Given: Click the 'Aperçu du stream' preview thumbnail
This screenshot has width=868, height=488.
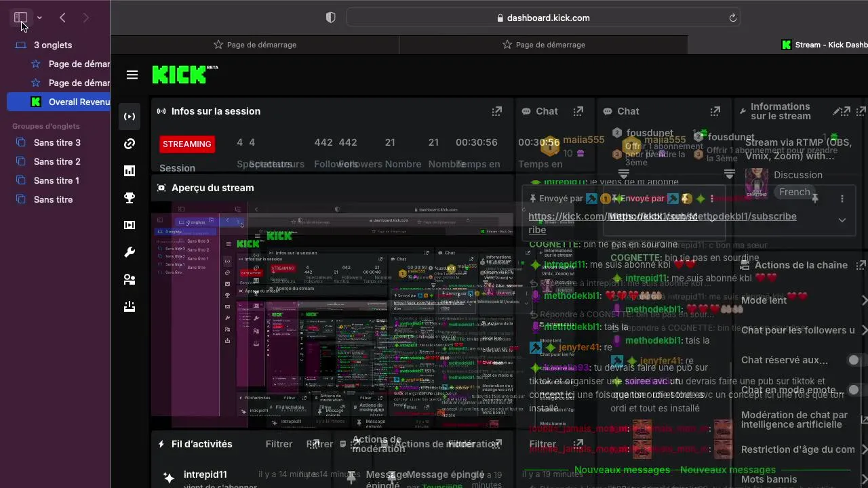Looking at the screenshot, I should click(332, 315).
